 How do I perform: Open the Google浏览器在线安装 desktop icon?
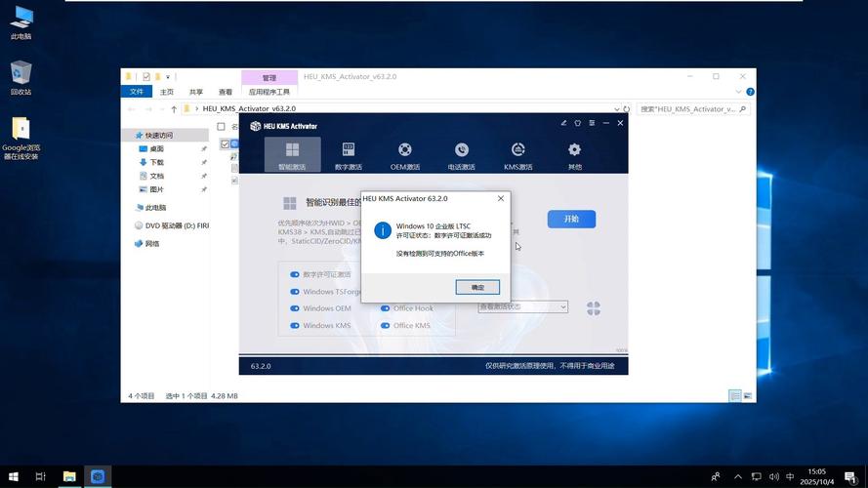(x=21, y=139)
